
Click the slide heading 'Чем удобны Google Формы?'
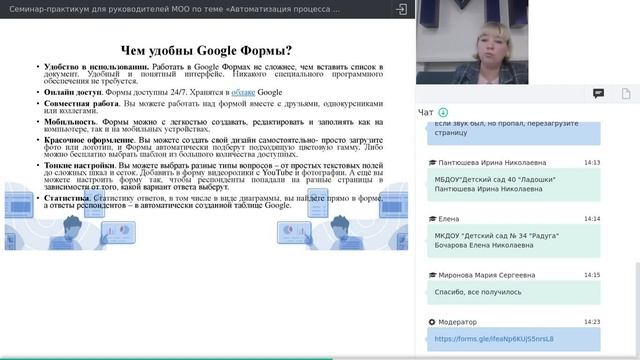point(206,51)
